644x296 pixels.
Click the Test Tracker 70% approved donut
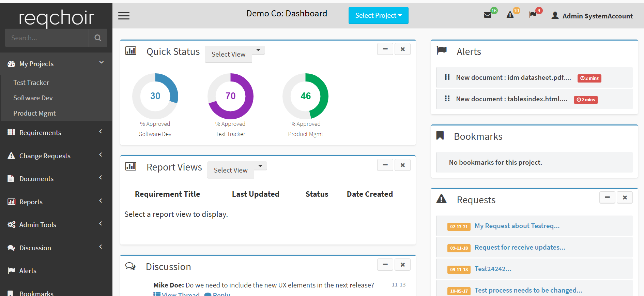[230, 96]
